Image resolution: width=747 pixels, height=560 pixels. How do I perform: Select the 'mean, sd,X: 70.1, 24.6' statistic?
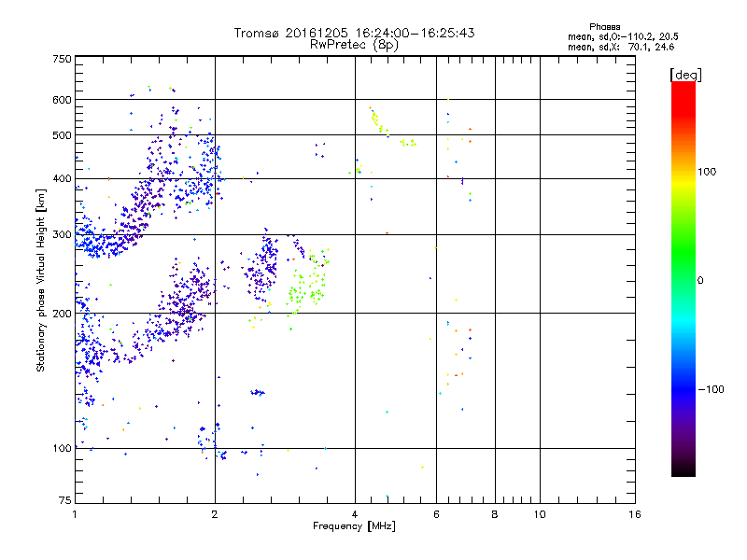tap(621, 47)
